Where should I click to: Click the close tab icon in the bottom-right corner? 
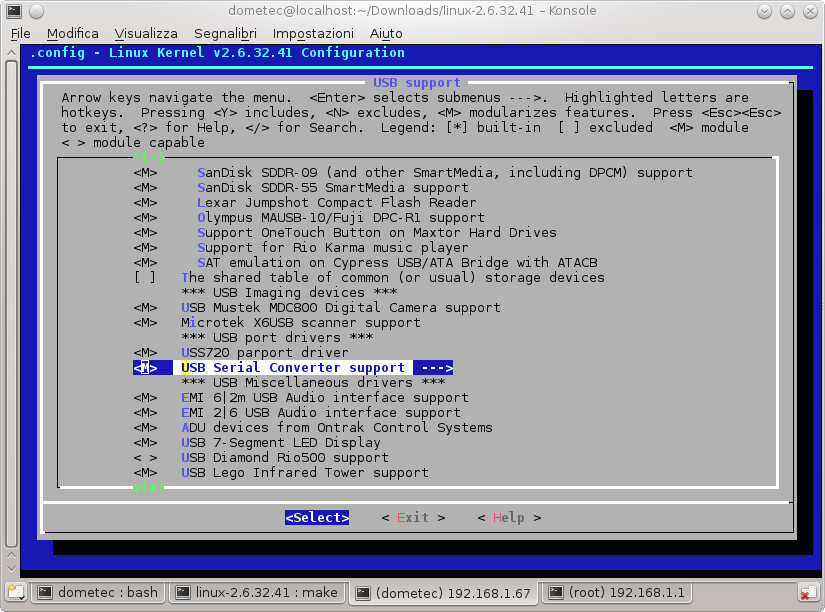tap(812, 592)
